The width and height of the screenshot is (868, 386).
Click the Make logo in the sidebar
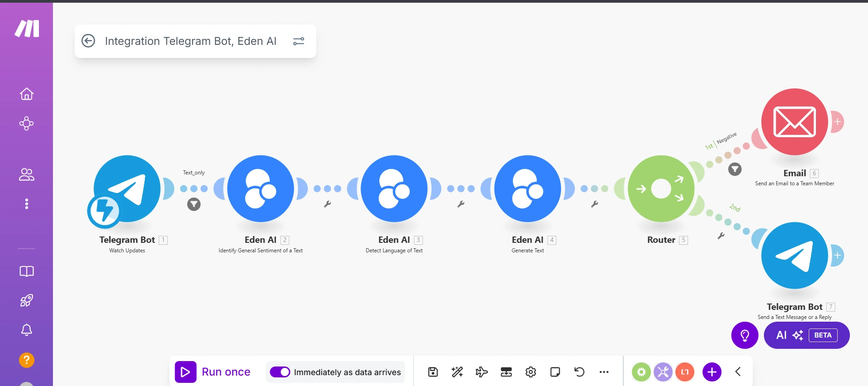click(x=27, y=29)
